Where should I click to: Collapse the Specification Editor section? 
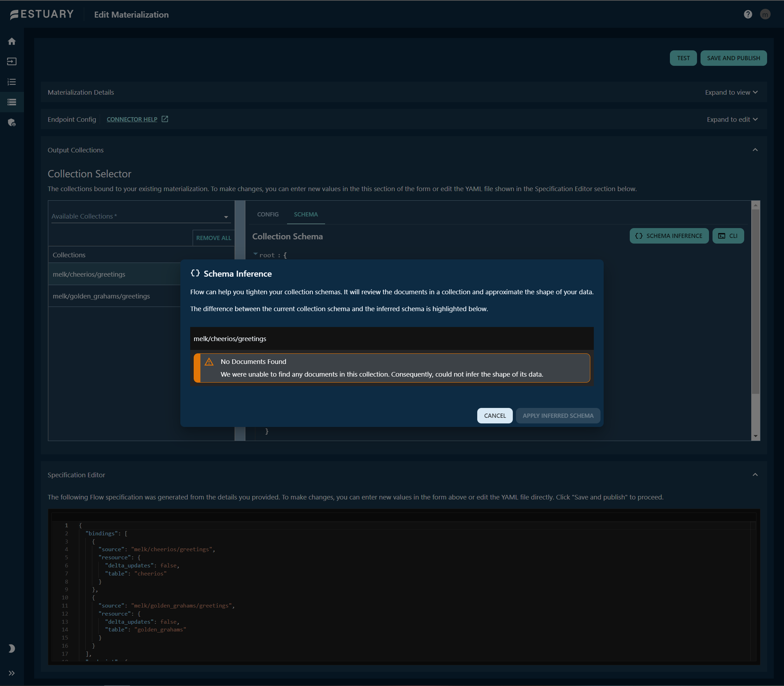click(755, 475)
